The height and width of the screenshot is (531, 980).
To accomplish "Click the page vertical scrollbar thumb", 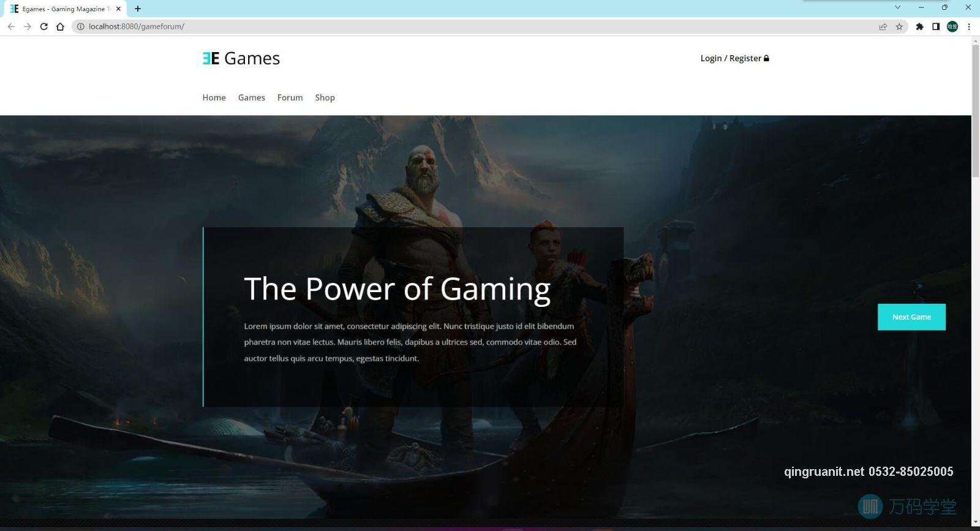I will coord(975,110).
